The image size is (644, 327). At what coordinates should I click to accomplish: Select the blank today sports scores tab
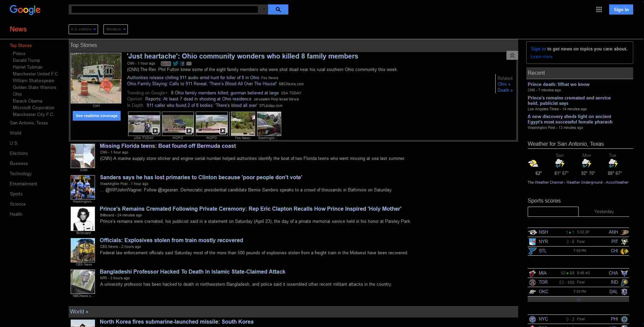[x=553, y=212]
